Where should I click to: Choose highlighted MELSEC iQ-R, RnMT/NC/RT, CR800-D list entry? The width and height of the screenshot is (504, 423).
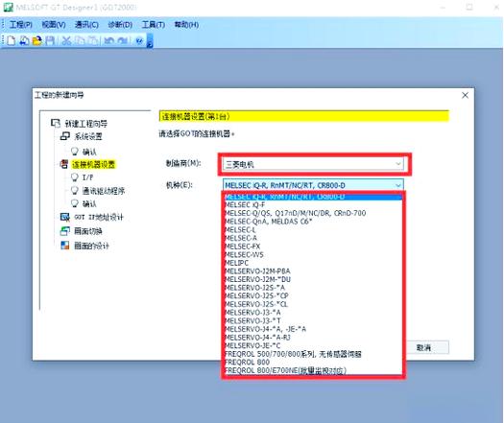tap(313, 197)
